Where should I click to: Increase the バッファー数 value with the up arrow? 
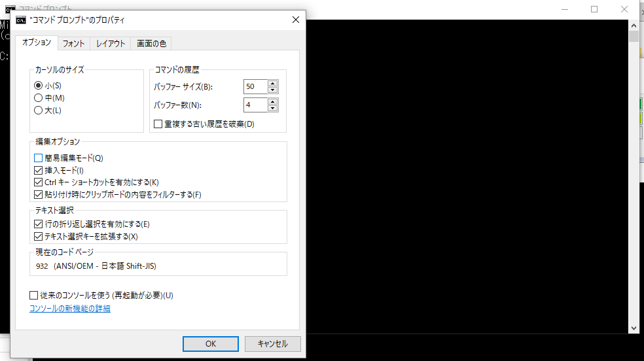pyautogui.click(x=273, y=102)
